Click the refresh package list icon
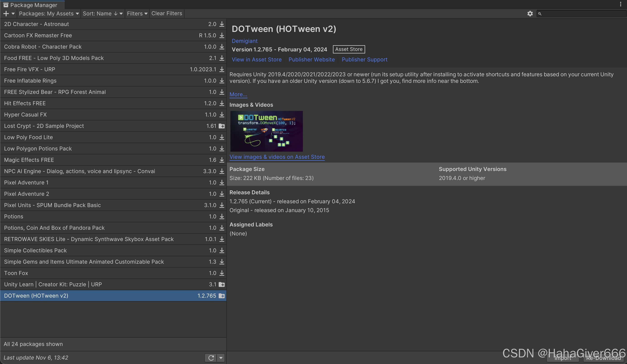 (x=211, y=358)
